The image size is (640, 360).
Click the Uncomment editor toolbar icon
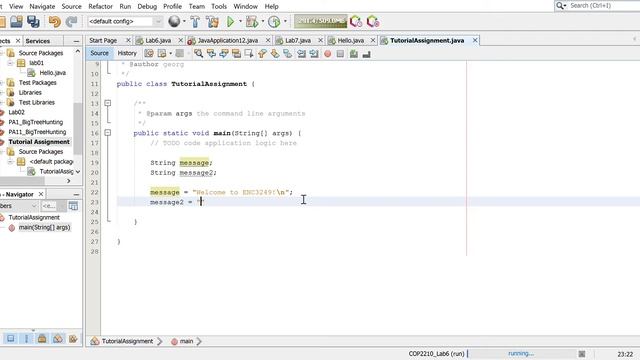pos(366,54)
